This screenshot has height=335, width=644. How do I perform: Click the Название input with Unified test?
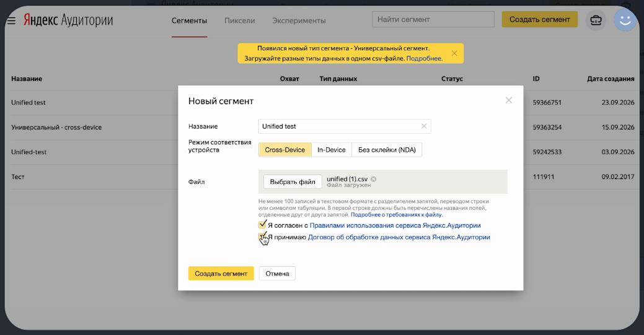pos(345,126)
